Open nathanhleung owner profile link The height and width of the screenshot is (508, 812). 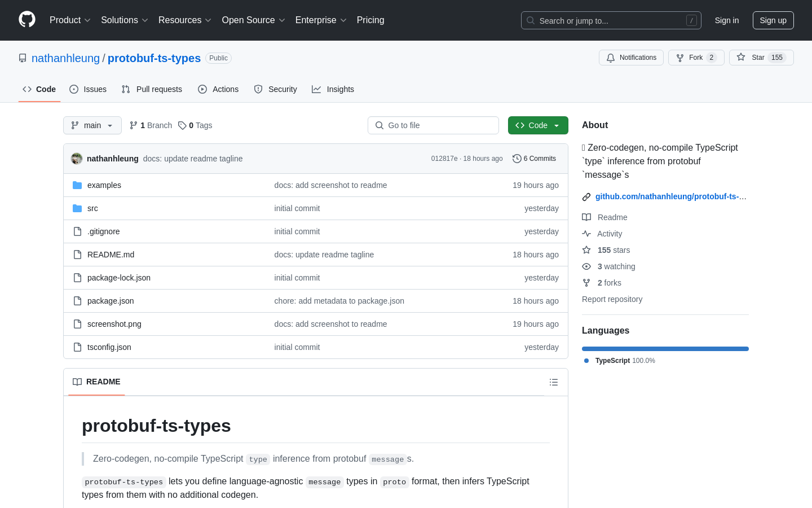[65, 58]
